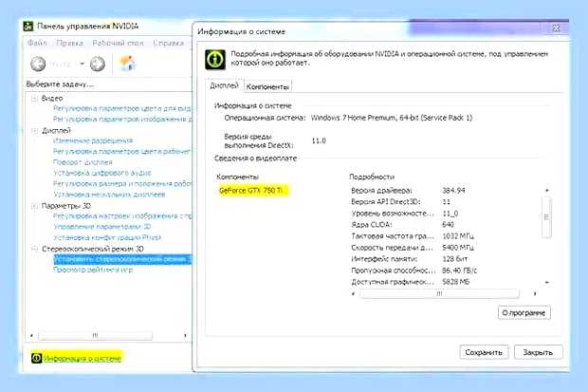Open image settings with preview task

(x=122, y=215)
